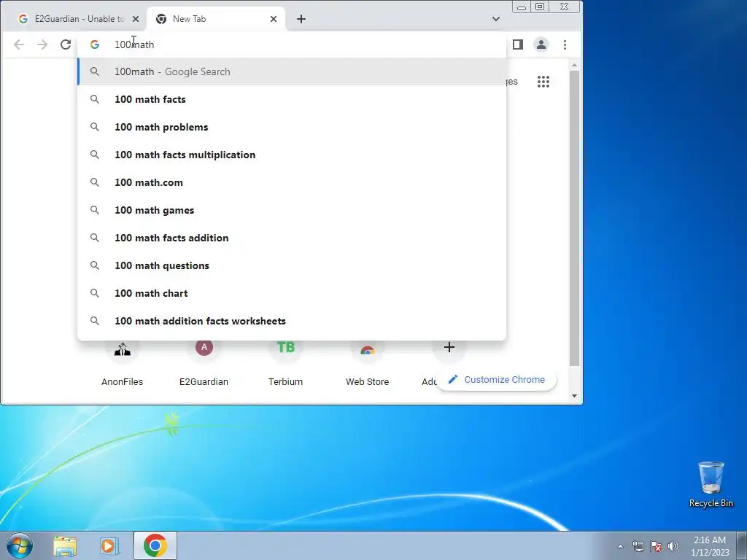Switch to the New Tab tab
Image resolution: width=747 pixels, height=560 pixels.
tap(217, 19)
